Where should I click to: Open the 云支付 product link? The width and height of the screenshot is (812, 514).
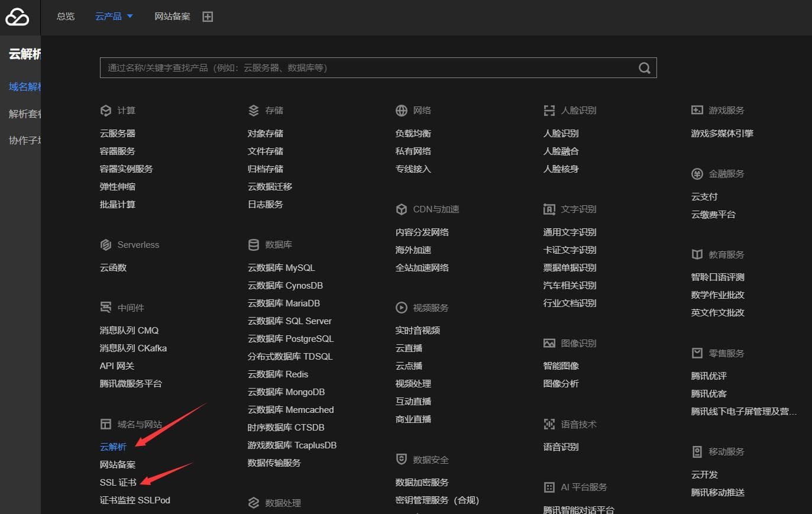[704, 197]
